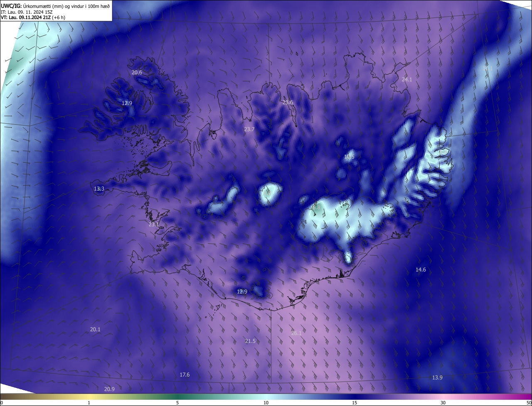
Task: Click the 13.3 value at the western peninsula tip
Action: pyautogui.click(x=99, y=189)
